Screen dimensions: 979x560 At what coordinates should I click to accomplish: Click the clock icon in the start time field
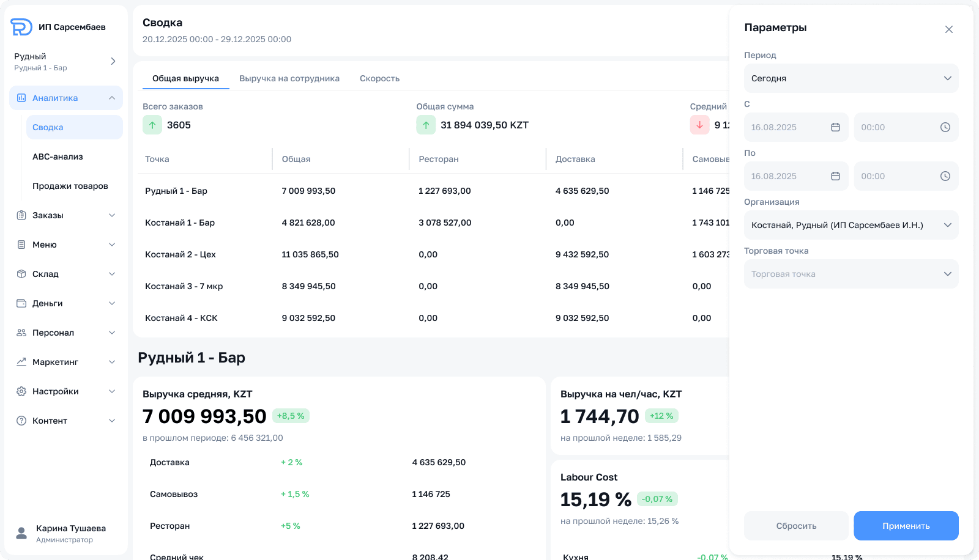(x=945, y=127)
